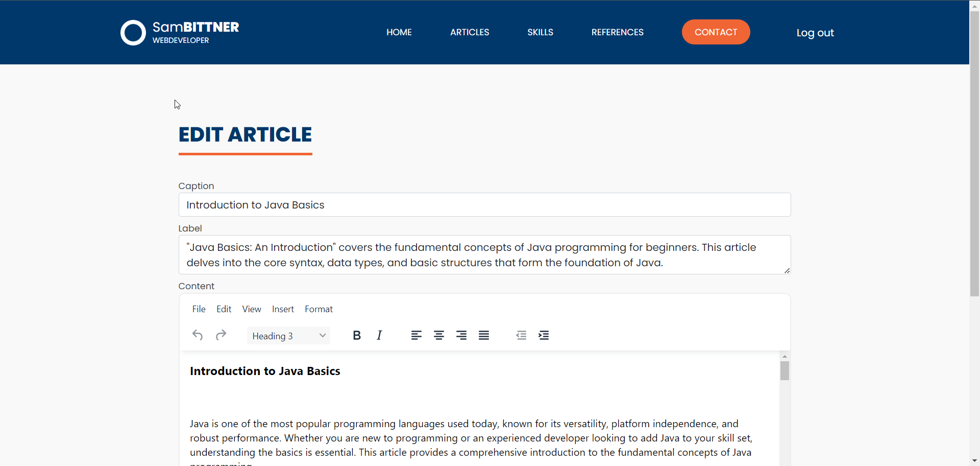980x466 pixels.
Task: Open the editor Insert menu
Action: [283, 309]
